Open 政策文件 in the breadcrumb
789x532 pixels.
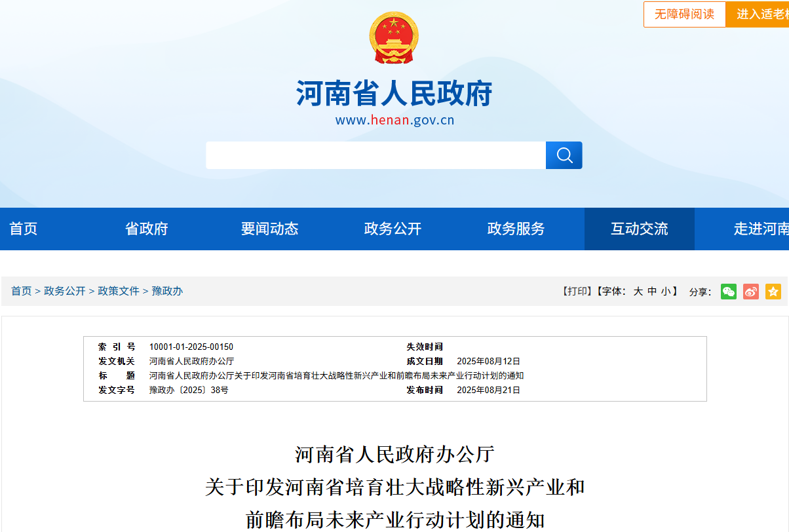[118, 292]
